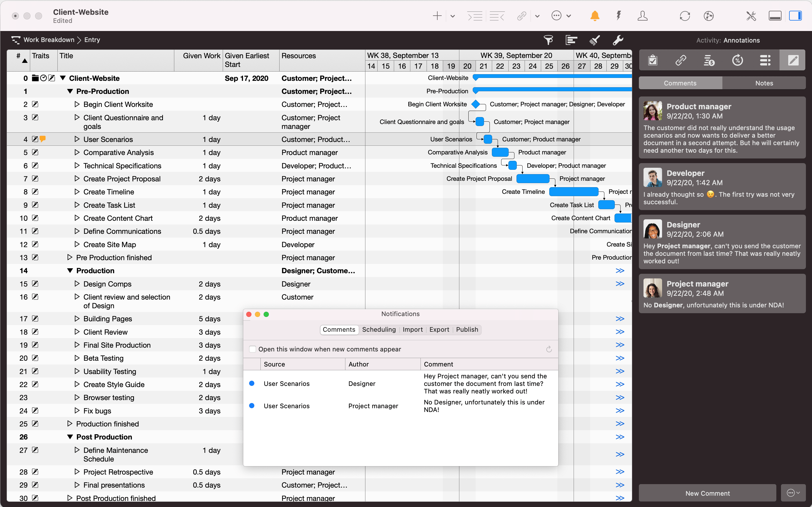Select the filter funnel above the Gantt chart
This screenshot has height=507, width=812.
(x=548, y=40)
